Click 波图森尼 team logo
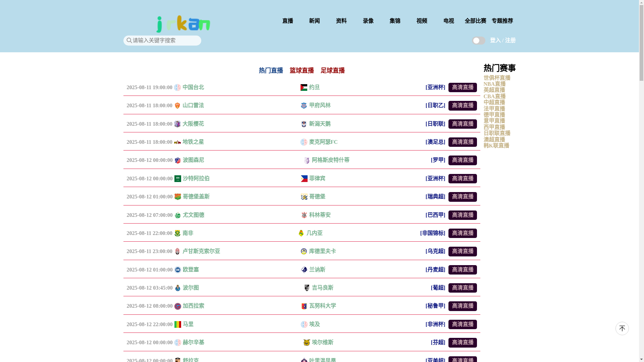Viewport: 644px width, 362px height. coord(178,160)
